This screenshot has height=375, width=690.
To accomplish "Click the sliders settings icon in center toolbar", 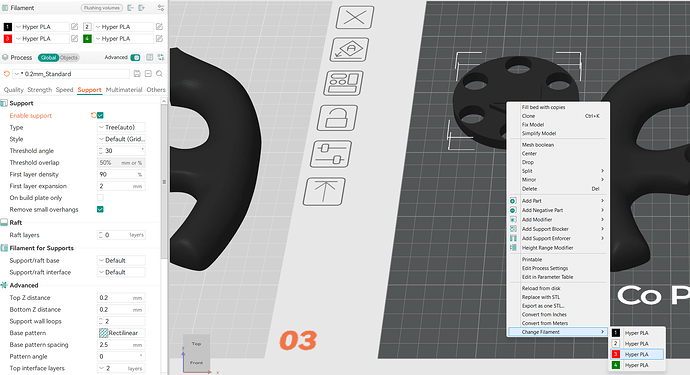I will click(x=331, y=154).
